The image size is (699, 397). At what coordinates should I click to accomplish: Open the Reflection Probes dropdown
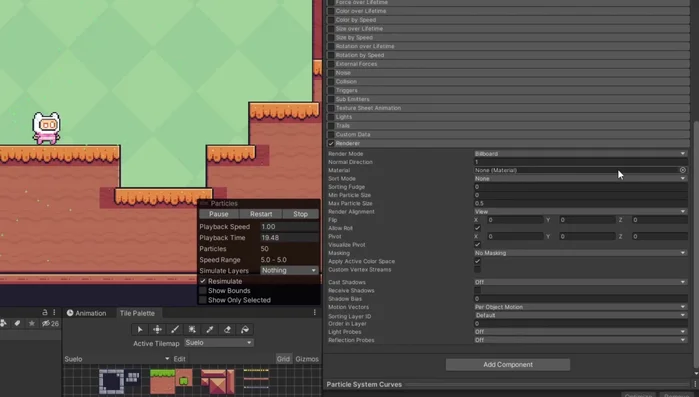click(580, 340)
